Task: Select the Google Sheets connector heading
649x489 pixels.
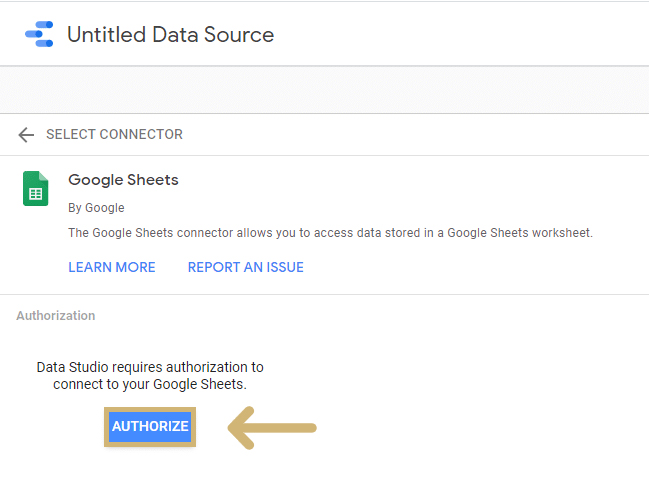Action: [x=123, y=180]
